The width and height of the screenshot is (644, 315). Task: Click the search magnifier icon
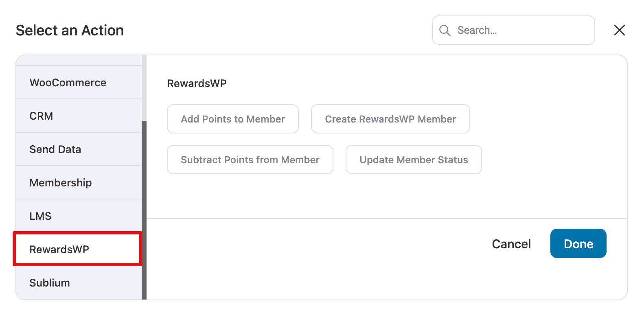click(445, 30)
